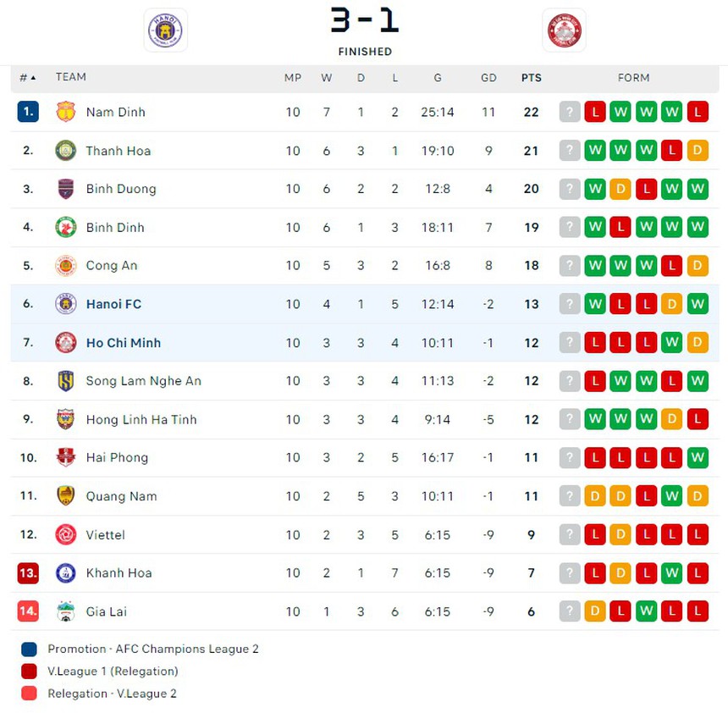Click the Cong An club logo
This screenshot has height=713, width=728.
[x=65, y=266]
